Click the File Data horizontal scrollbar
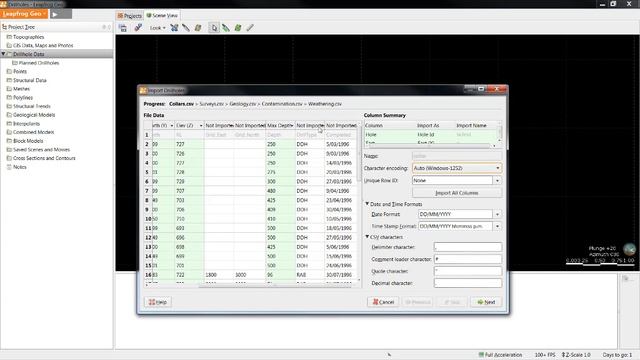 coord(274,286)
